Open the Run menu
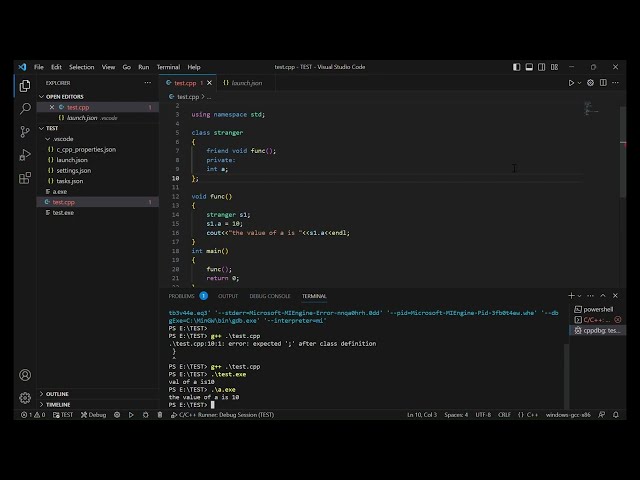This screenshot has width=640, height=480. click(x=143, y=67)
